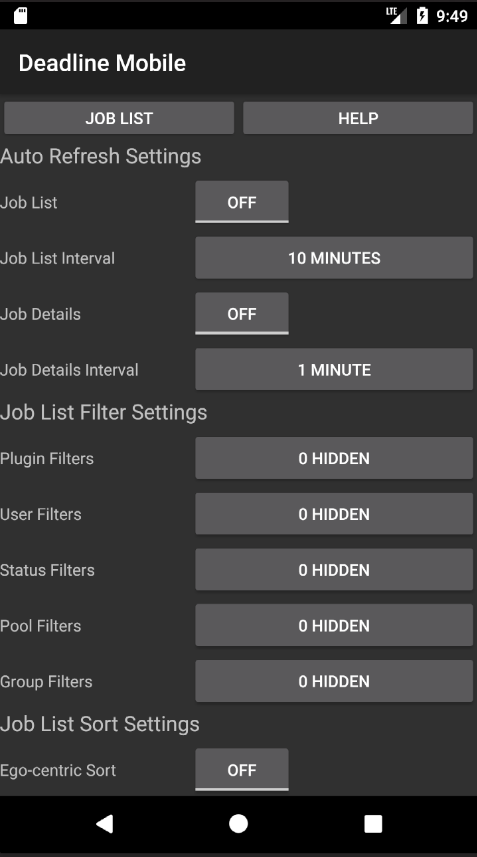
Task: Tap the Android home circle icon
Action: [238, 824]
